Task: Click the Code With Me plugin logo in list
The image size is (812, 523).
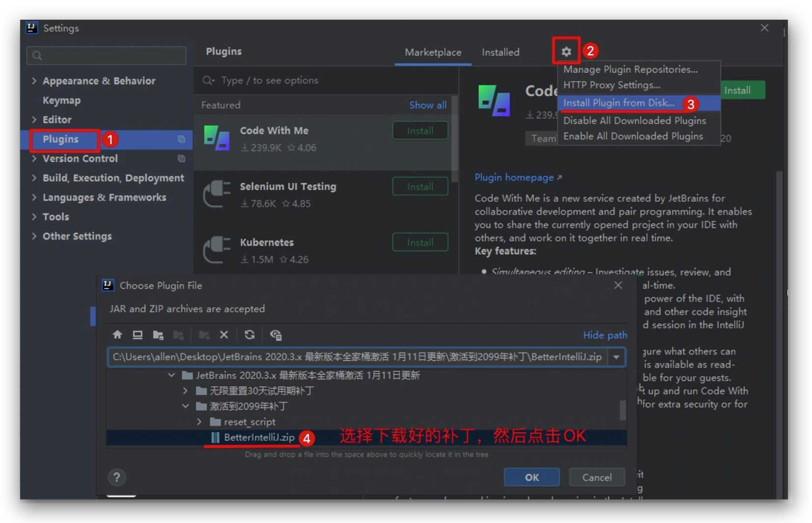Action: pyautogui.click(x=217, y=138)
